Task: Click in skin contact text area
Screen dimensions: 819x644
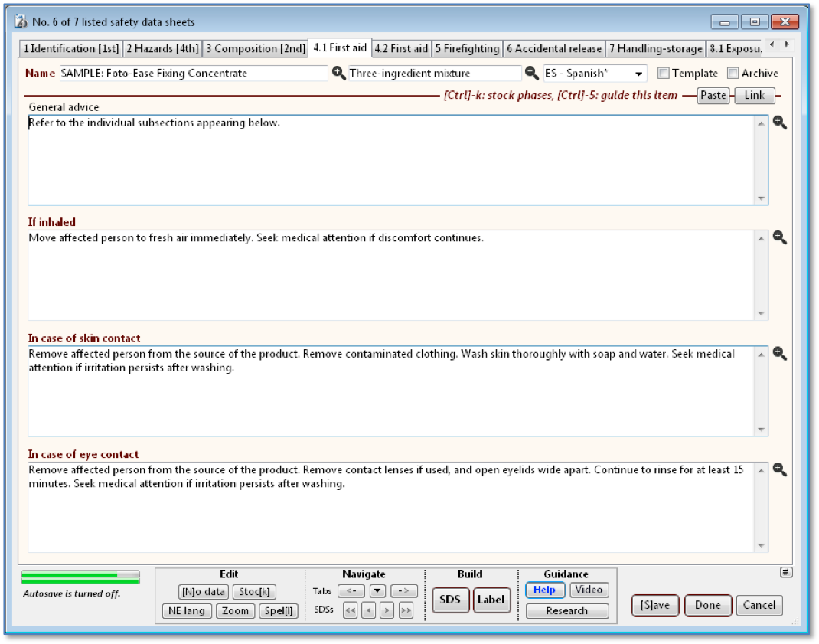Action: (390, 391)
